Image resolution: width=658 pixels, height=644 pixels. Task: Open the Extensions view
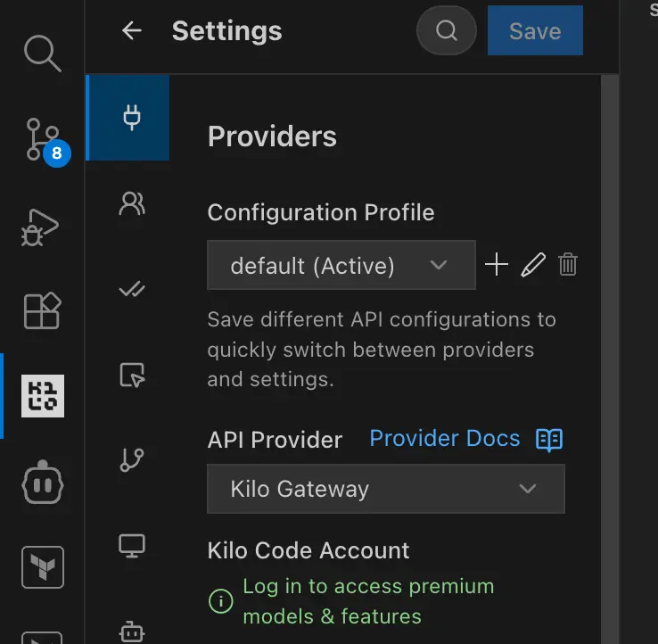coord(43,310)
